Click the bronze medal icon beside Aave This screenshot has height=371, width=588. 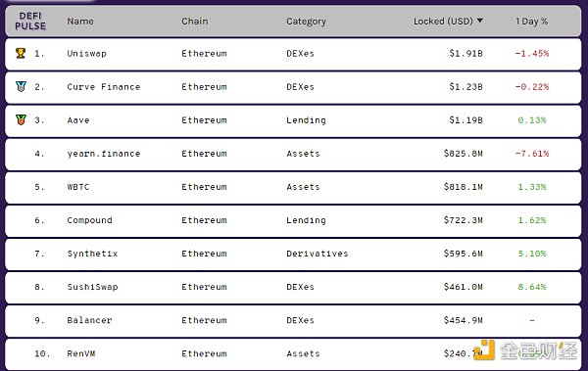pyautogui.click(x=21, y=120)
